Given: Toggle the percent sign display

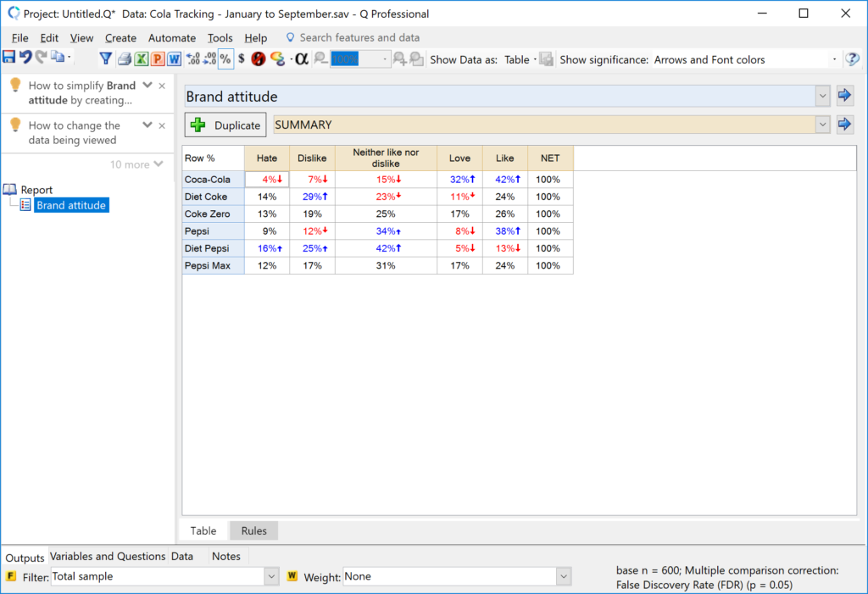Looking at the screenshot, I should [x=225, y=58].
